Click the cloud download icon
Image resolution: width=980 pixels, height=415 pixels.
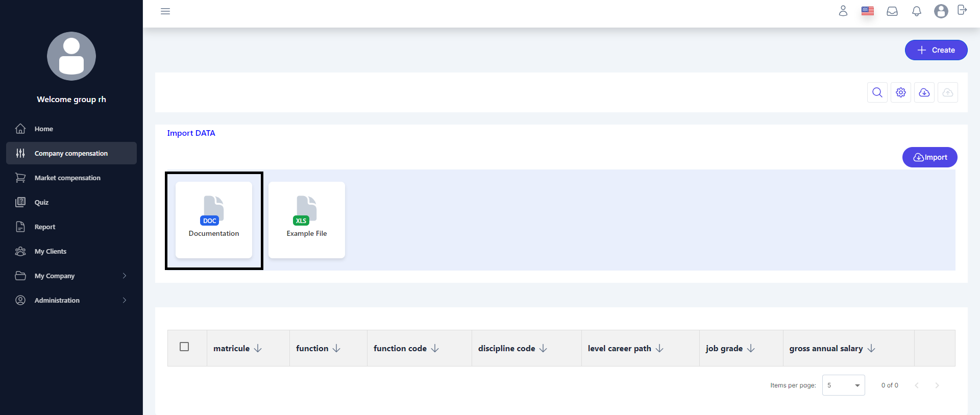924,92
